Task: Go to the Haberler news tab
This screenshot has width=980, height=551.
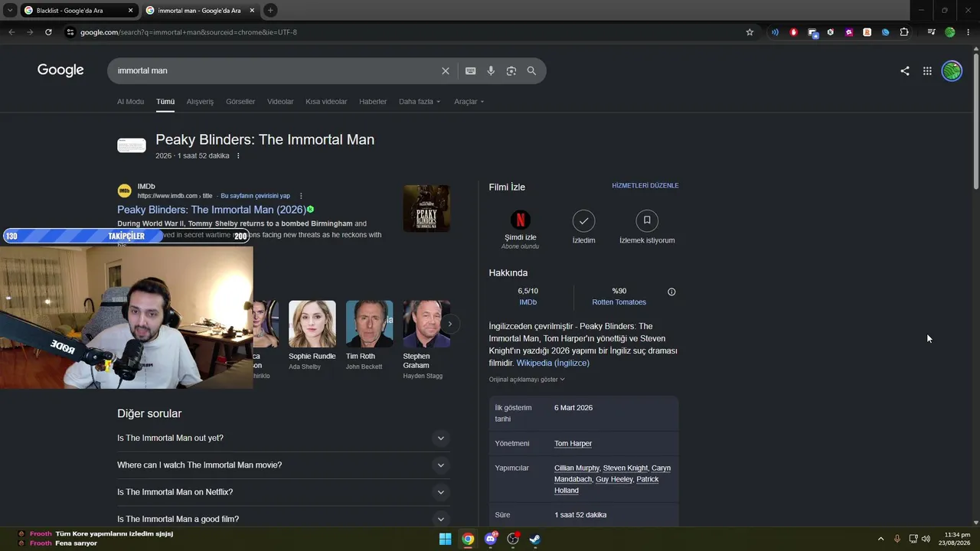Action: click(x=373, y=102)
